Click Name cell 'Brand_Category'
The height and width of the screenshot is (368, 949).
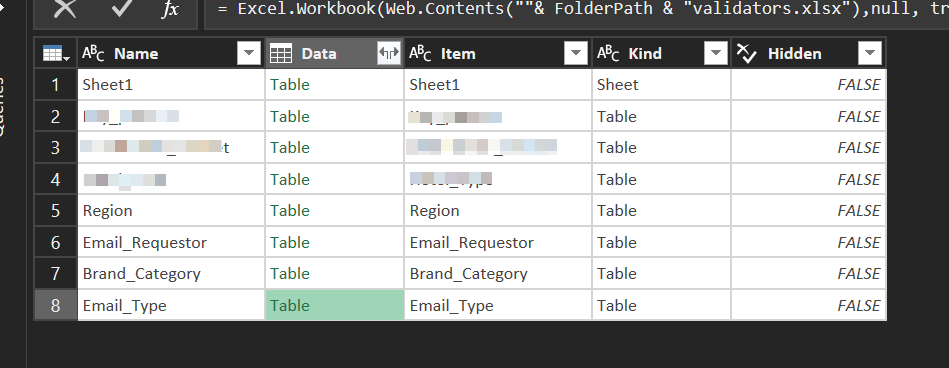(172, 274)
